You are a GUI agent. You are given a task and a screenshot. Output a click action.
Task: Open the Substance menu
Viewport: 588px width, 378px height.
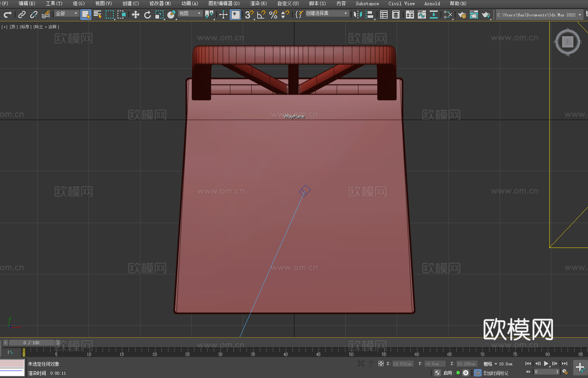367,3
